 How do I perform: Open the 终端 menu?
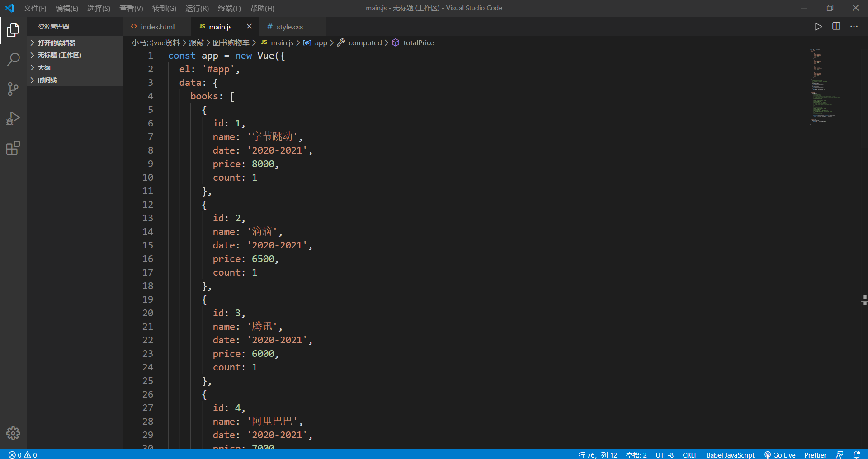229,8
